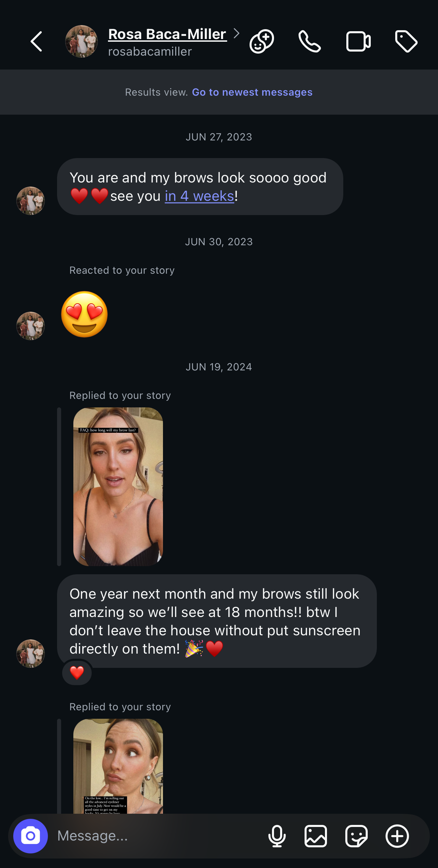
Task: Open the advanced eyeliner story thumbnail
Action: (118, 766)
